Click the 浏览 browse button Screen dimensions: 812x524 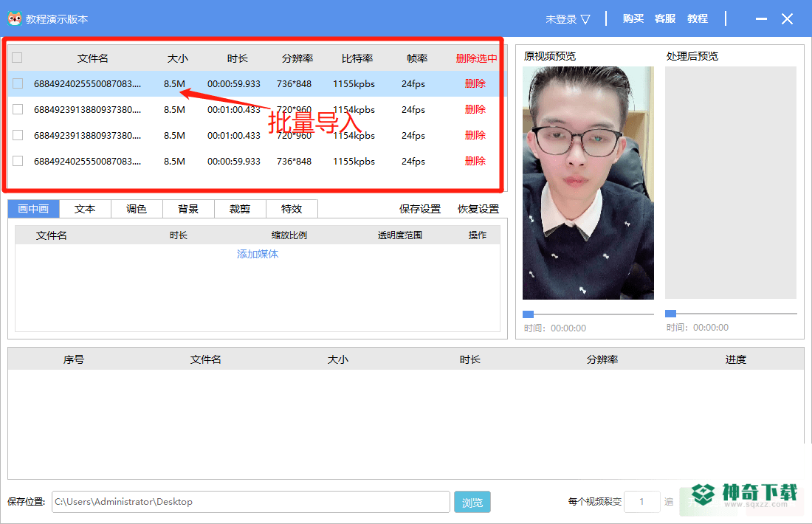click(472, 502)
